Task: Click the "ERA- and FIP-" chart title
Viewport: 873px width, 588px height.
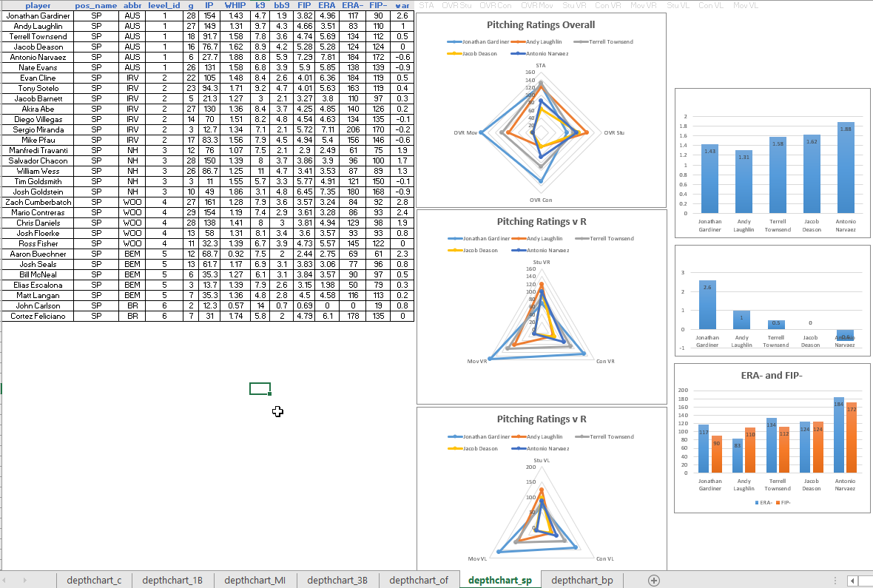Action: click(x=772, y=375)
